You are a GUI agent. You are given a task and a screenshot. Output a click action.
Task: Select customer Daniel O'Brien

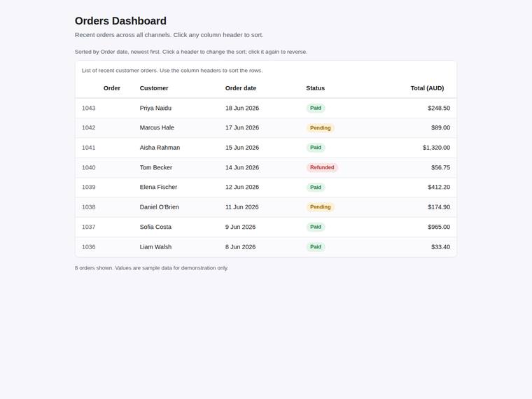tap(159, 207)
